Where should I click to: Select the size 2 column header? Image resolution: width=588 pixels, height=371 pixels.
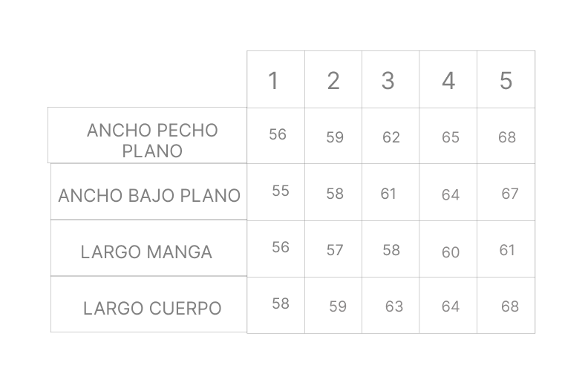(333, 80)
